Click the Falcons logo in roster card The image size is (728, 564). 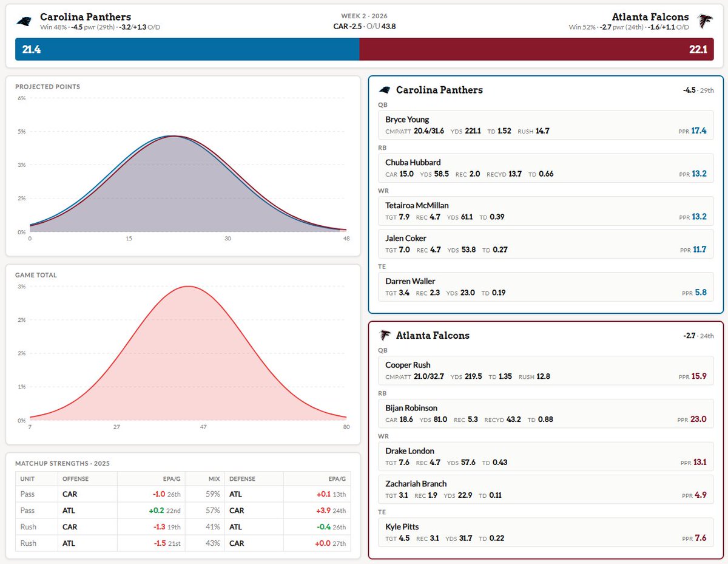click(385, 335)
